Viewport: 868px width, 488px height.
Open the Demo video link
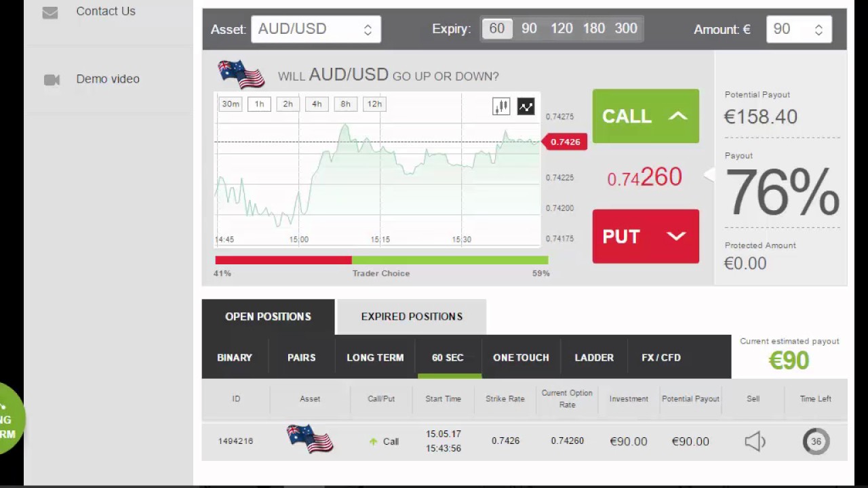108,79
